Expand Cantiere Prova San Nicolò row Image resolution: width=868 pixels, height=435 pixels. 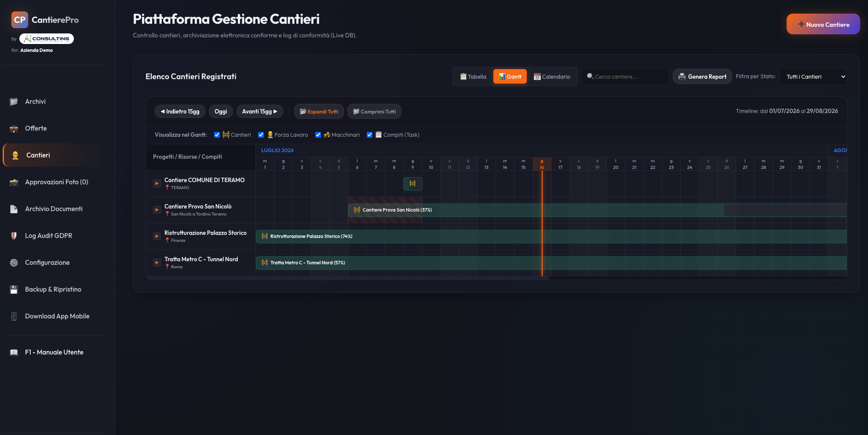[x=157, y=210]
